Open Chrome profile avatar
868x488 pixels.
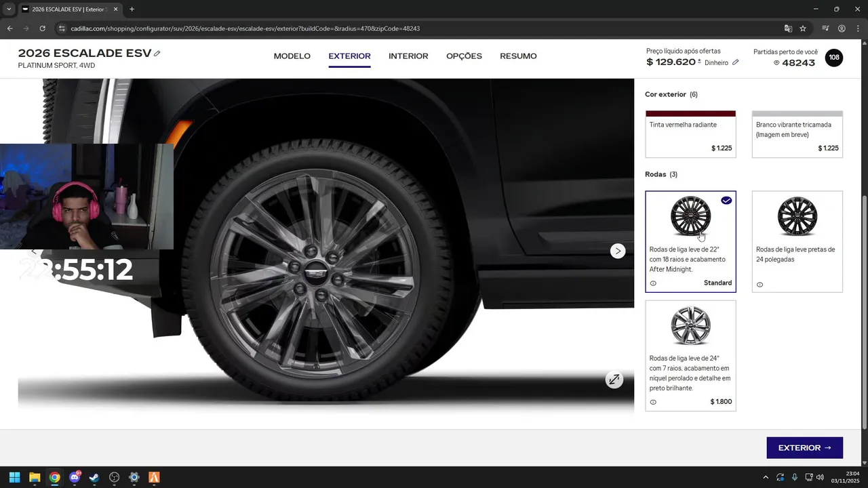pyautogui.click(x=842, y=28)
